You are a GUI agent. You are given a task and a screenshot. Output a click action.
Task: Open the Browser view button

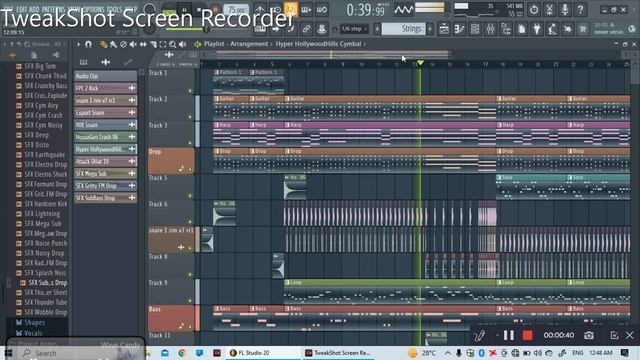click(x=506, y=29)
